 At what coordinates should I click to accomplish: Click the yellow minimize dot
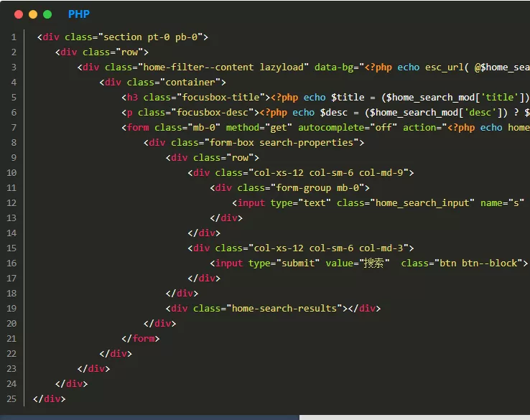(33, 14)
